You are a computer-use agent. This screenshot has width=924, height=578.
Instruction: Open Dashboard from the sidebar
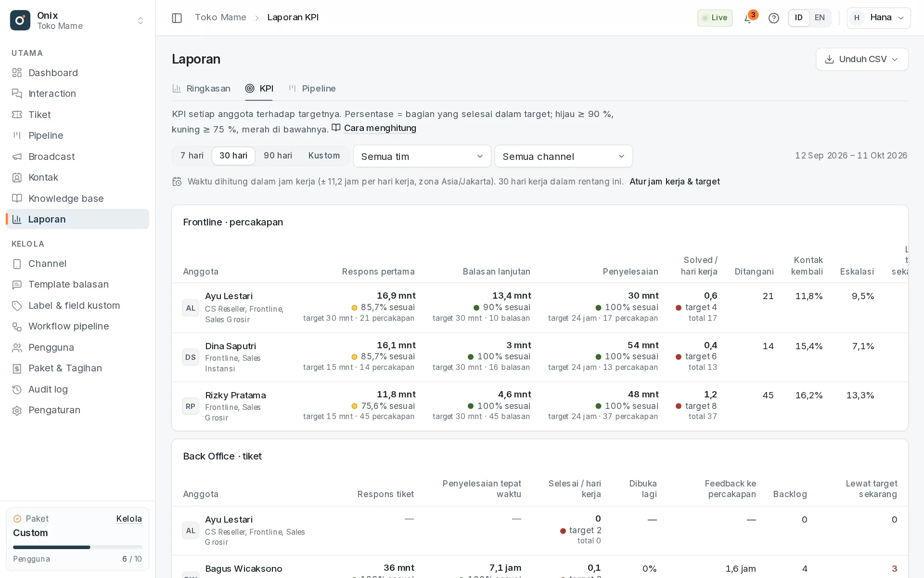click(77, 73)
